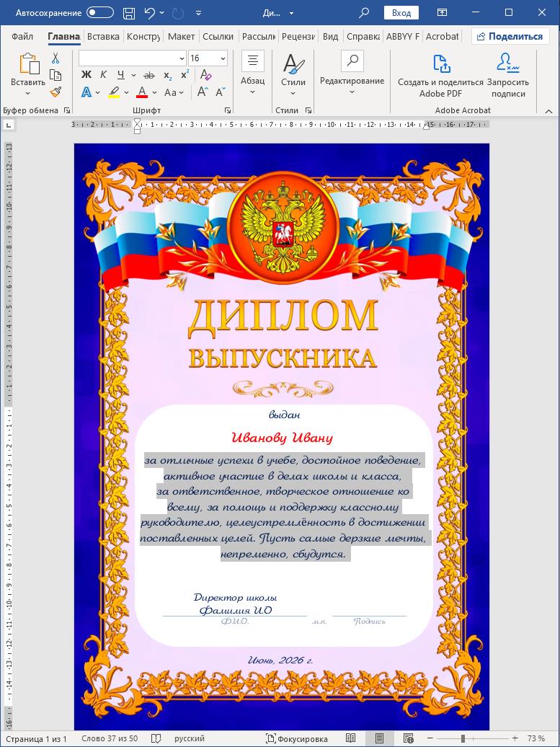Image resolution: width=560 pixels, height=747 pixels.
Task: Toggle bold formatting (Ж)
Action: click(x=86, y=75)
